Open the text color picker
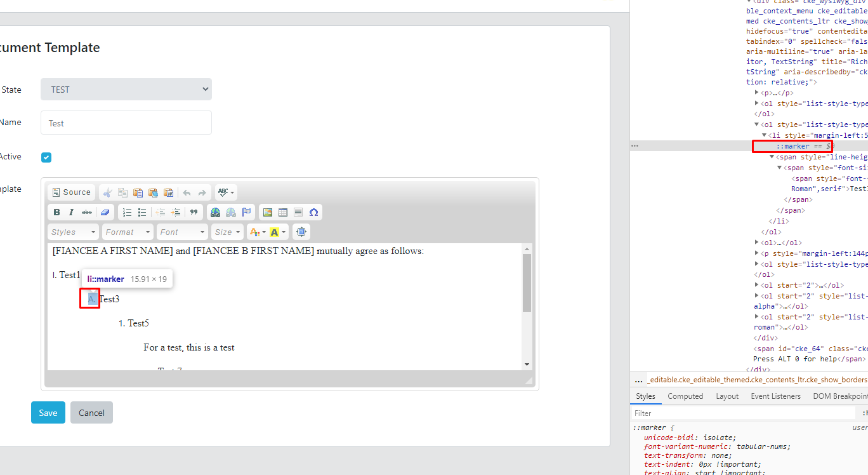The height and width of the screenshot is (475, 868). (256, 232)
